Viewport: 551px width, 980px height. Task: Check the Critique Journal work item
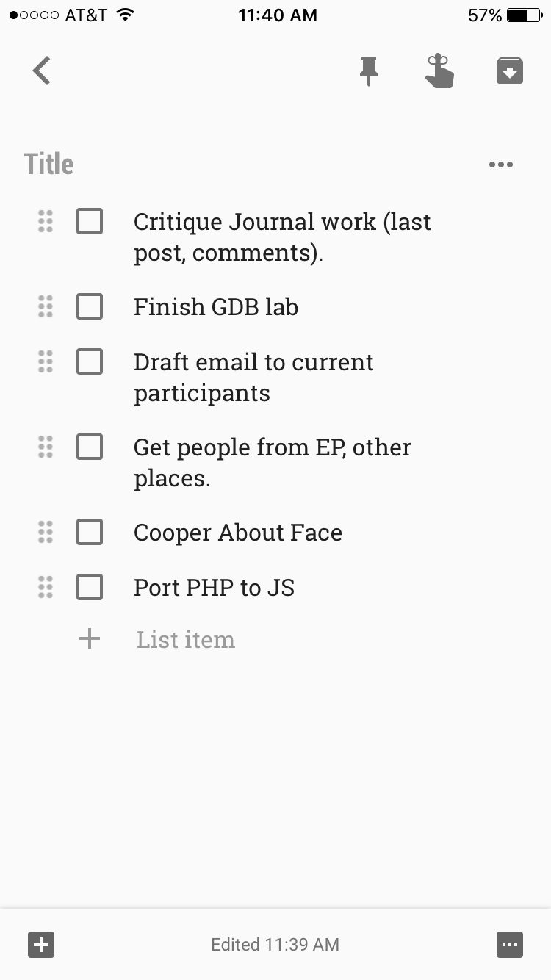pos(90,221)
